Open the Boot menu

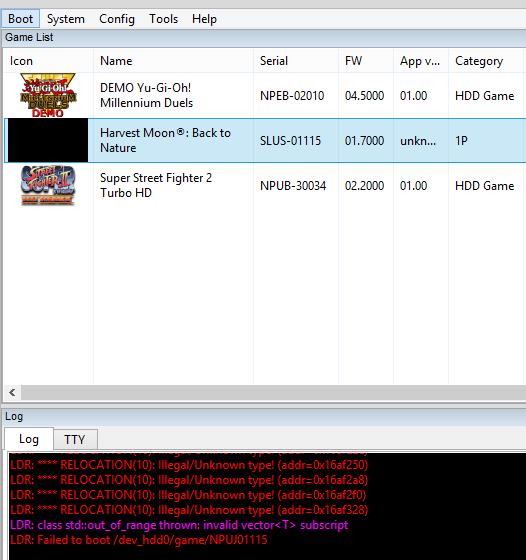(20, 19)
